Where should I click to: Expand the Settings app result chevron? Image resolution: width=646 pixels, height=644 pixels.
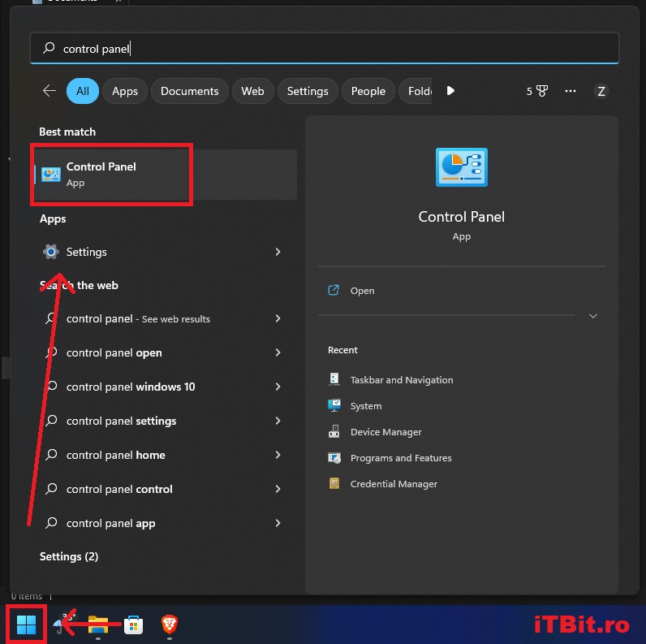coord(278,252)
